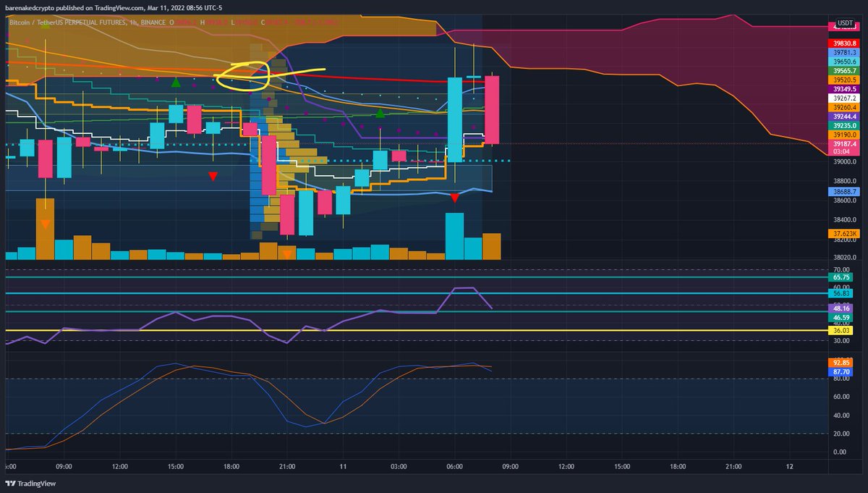
Task: Select the white 39267.2 price label
Action: (x=843, y=98)
